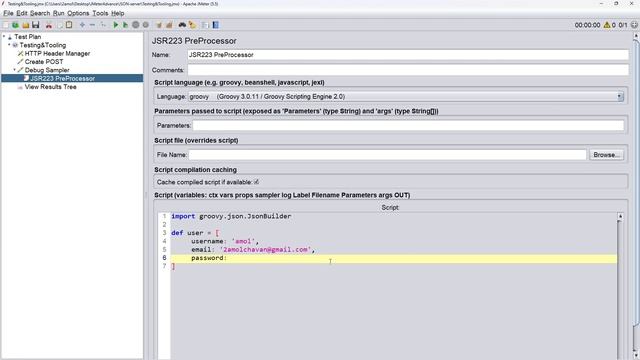Image resolution: width=640 pixels, height=360 pixels.
Task: Click the 0/1 active threads counter
Action: (x=622, y=25)
